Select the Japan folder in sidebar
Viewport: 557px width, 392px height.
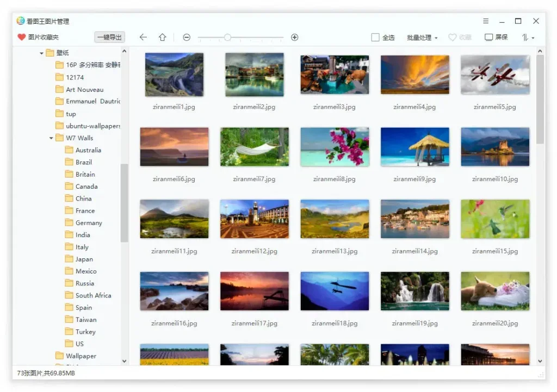click(83, 259)
